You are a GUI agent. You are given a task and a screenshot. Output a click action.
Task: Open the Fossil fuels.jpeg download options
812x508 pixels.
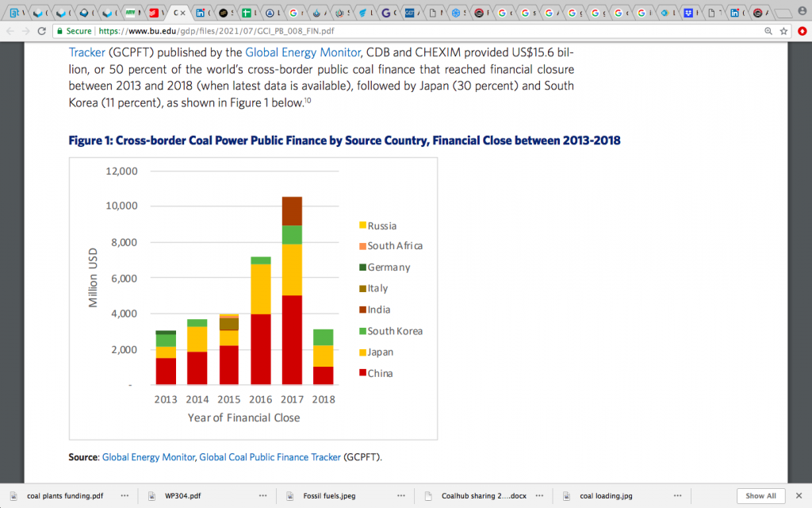(x=403, y=495)
